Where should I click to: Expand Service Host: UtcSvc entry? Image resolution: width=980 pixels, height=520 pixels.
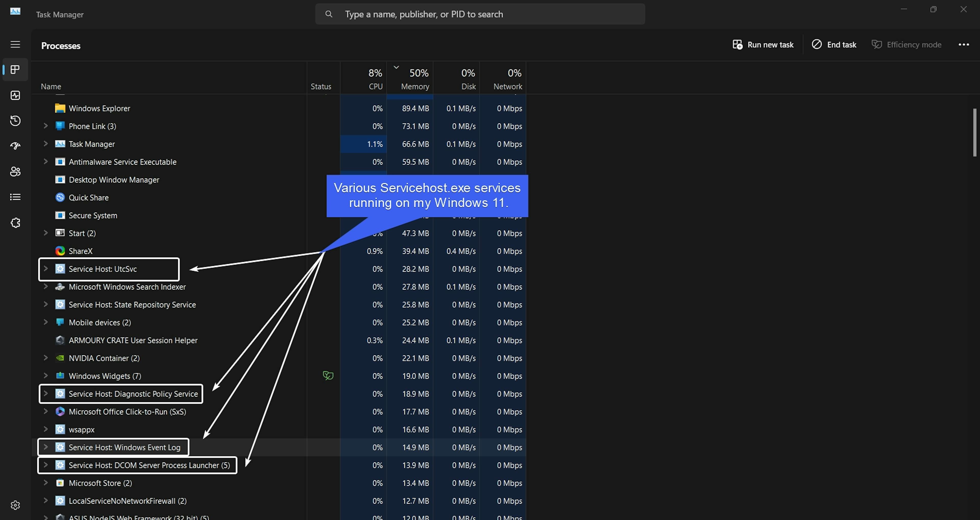click(x=46, y=269)
